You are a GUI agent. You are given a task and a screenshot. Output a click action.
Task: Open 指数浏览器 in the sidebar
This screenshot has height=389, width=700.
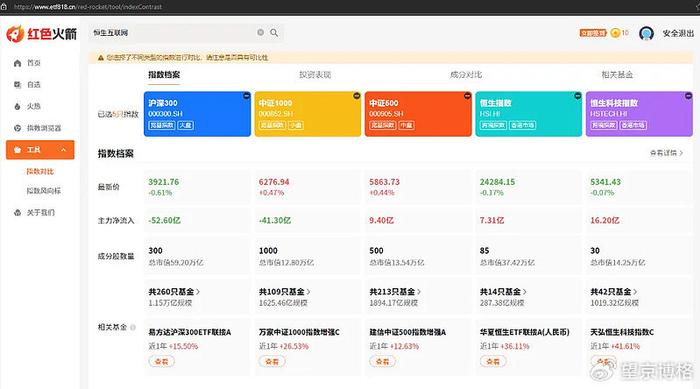[44, 128]
